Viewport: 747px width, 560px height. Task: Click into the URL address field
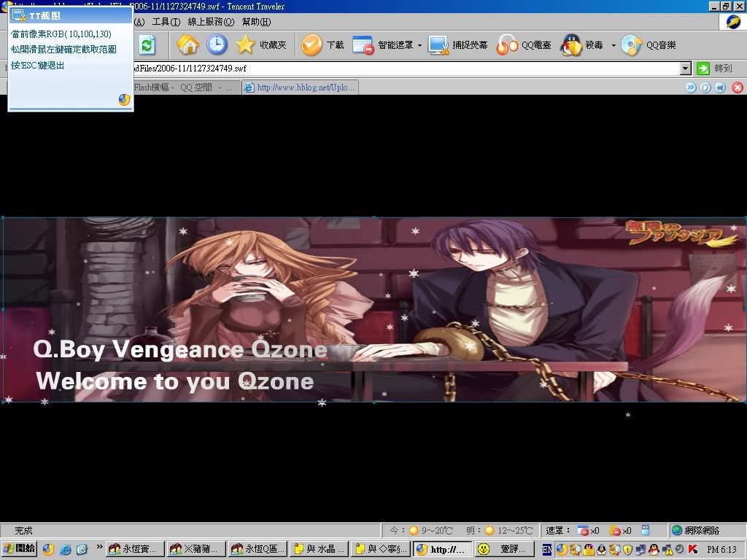(x=405, y=68)
